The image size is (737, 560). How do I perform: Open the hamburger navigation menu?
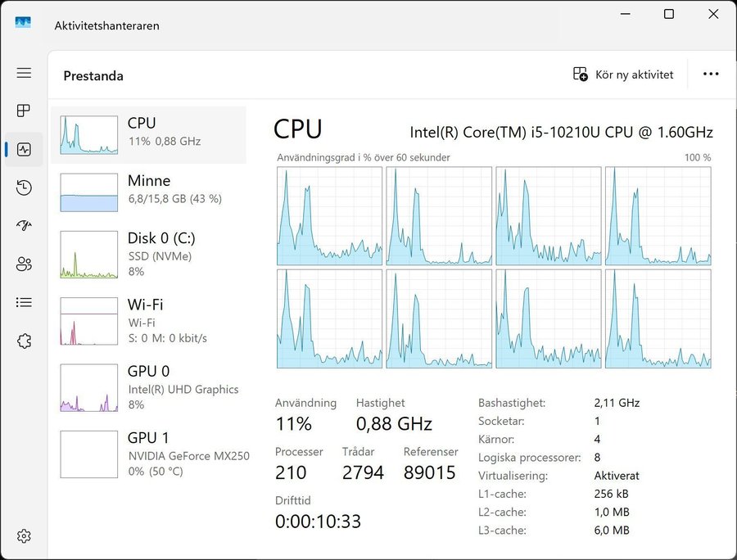(24, 73)
